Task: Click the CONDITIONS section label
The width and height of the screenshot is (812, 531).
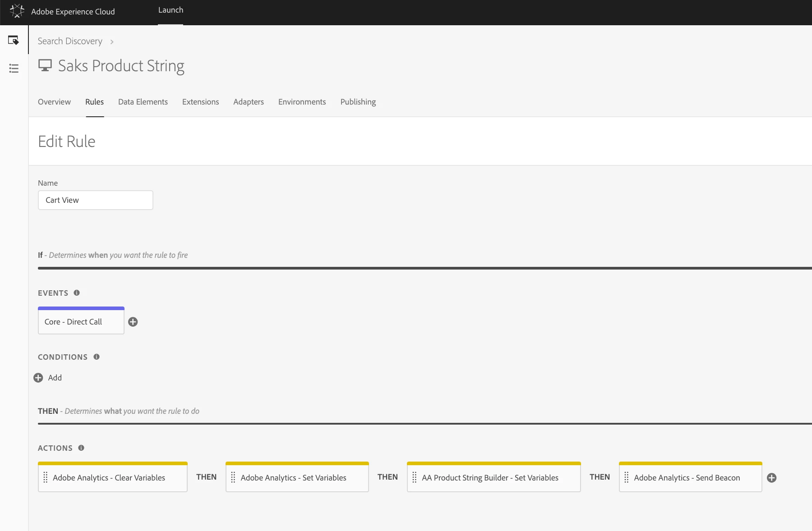Action: click(x=63, y=357)
